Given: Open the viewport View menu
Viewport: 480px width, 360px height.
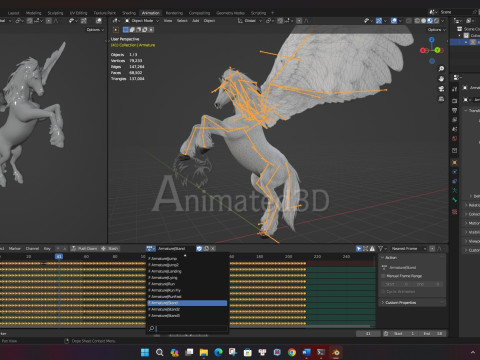Looking at the screenshot, I should pyautogui.click(x=168, y=21).
